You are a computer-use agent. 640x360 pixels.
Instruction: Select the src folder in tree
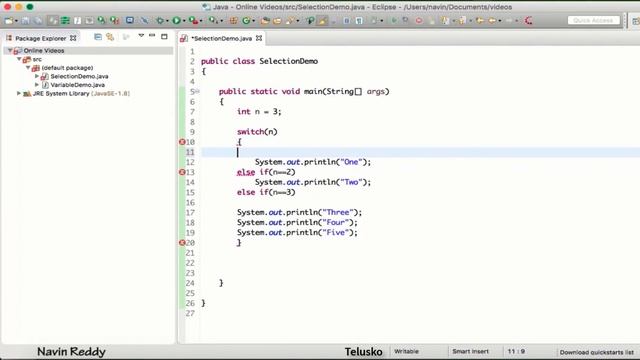(37, 59)
